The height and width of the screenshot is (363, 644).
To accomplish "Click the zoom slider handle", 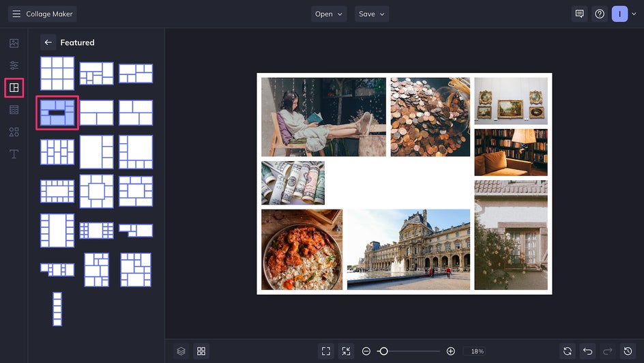I will [x=383, y=351].
